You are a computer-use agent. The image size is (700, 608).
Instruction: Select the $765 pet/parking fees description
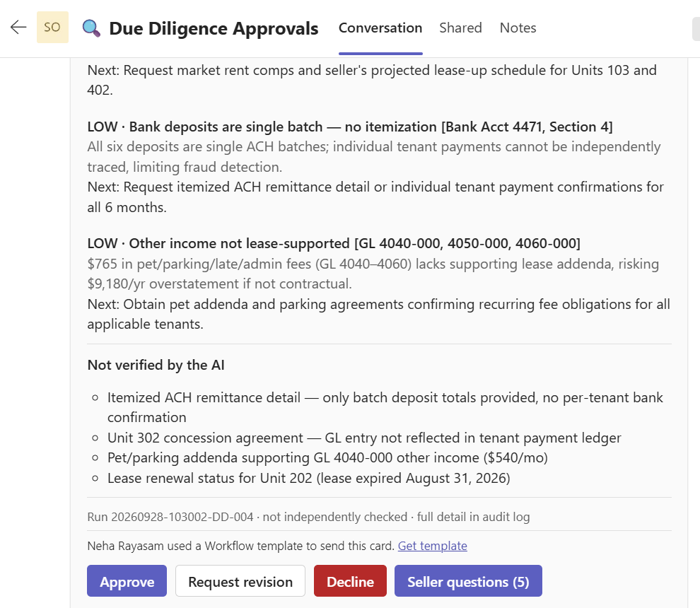point(373,274)
